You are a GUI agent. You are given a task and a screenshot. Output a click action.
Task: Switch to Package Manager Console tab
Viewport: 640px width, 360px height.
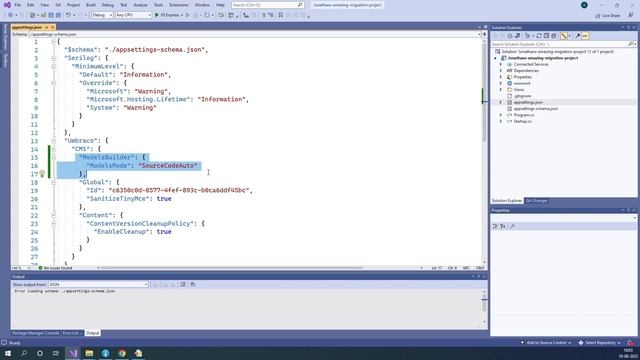point(36,333)
